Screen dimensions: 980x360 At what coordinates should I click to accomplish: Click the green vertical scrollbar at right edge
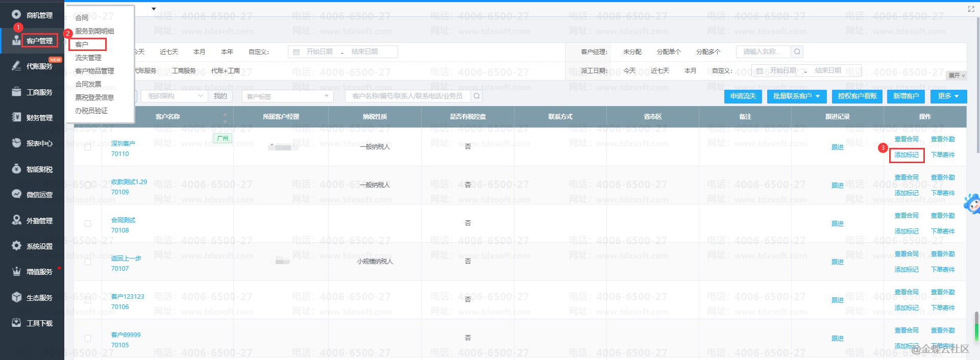[976, 326]
